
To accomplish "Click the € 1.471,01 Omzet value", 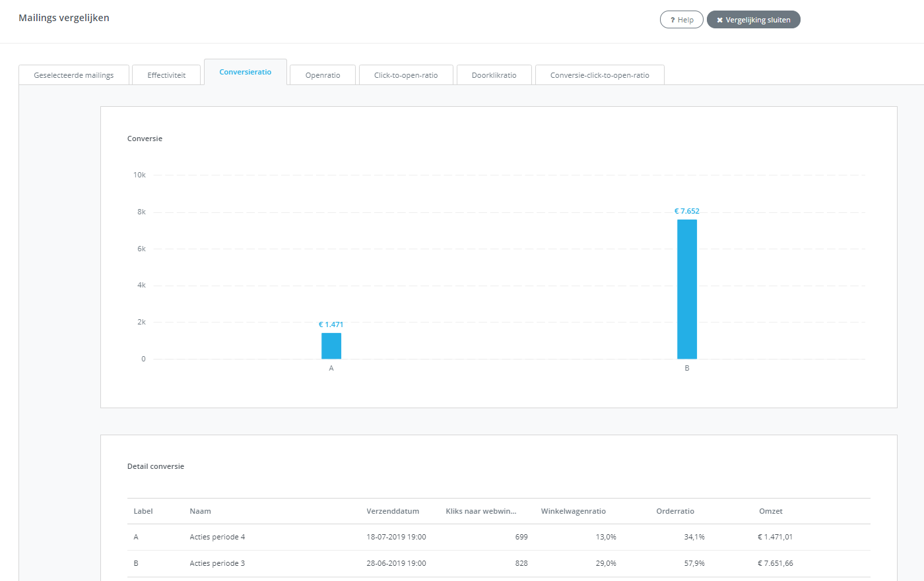I will [x=775, y=537].
